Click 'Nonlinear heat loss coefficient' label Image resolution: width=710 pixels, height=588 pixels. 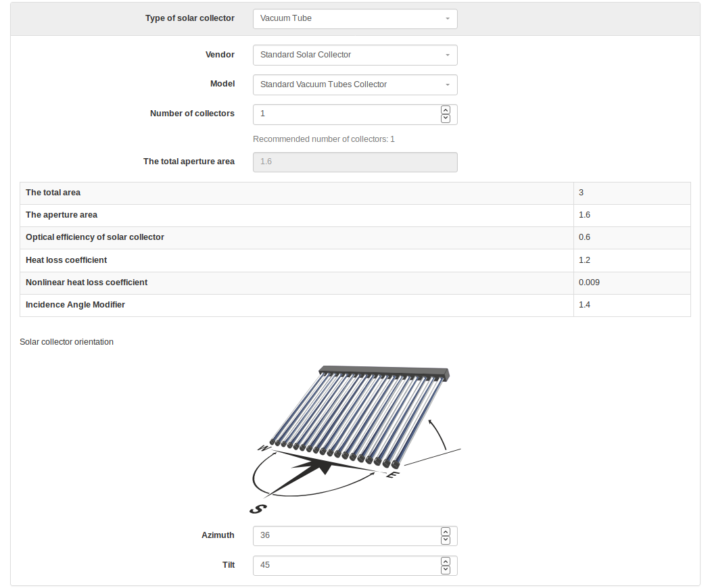(87, 283)
